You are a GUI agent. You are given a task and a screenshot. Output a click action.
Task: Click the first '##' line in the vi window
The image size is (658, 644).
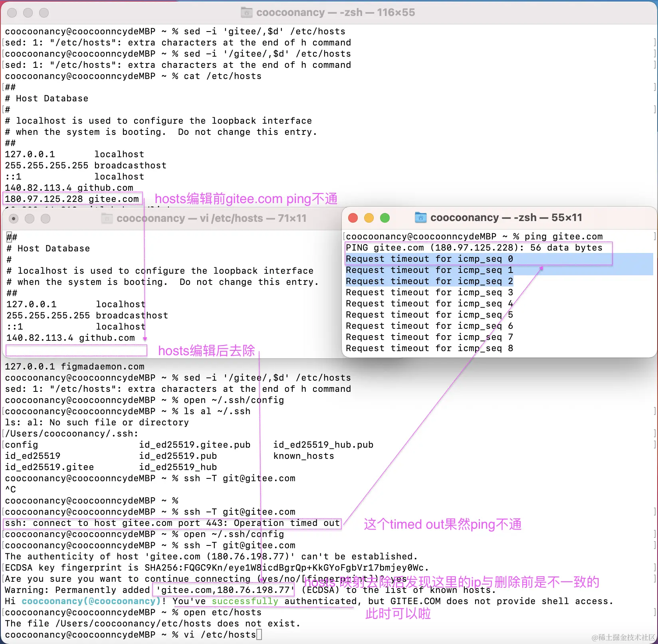pos(12,237)
